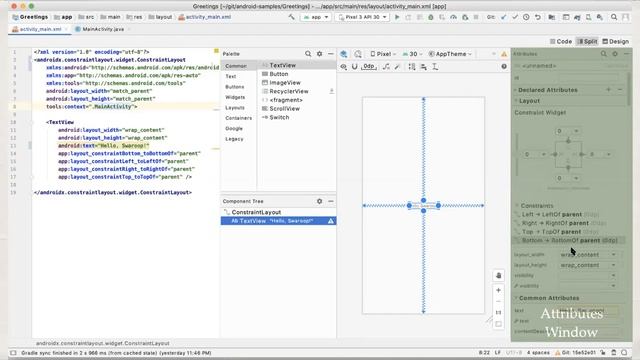This screenshot has width=640, height=360.
Task: Open Component Tree gear settings
Action: (320, 201)
